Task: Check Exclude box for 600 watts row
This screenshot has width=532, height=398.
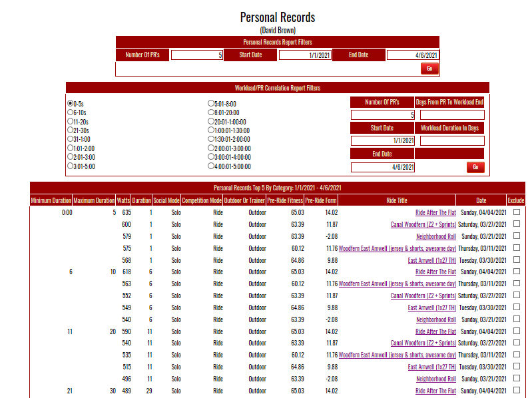Action: coord(517,224)
